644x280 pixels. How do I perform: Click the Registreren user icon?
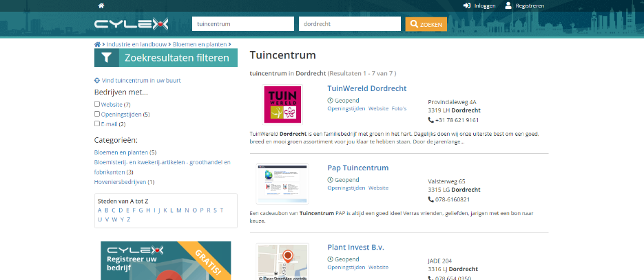(x=508, y=6)
